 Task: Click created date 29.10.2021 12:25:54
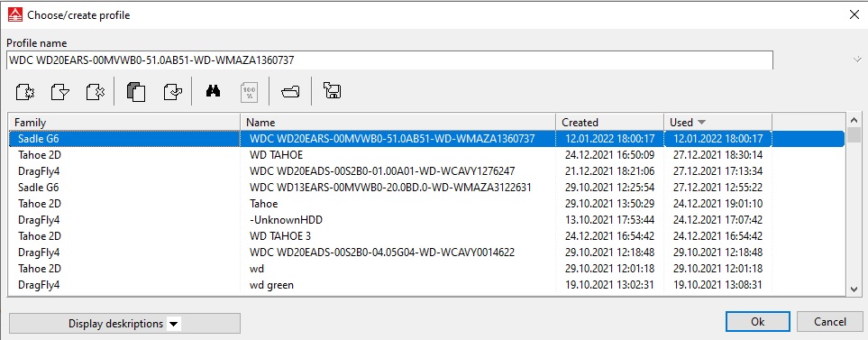point(610,188)
